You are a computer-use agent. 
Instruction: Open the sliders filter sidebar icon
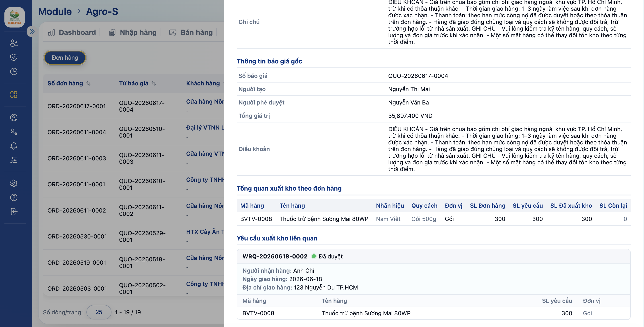point(14,160)
